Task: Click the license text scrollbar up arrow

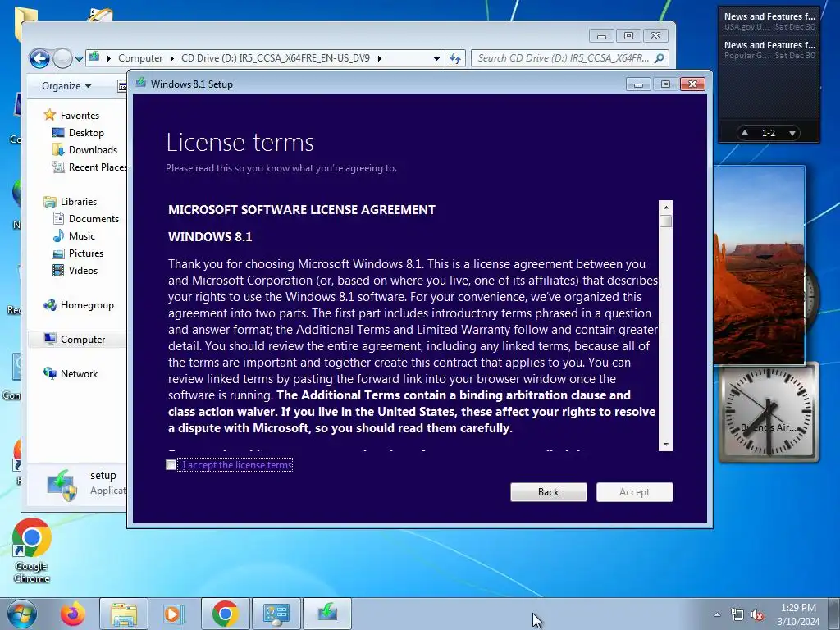Action: 666,208
